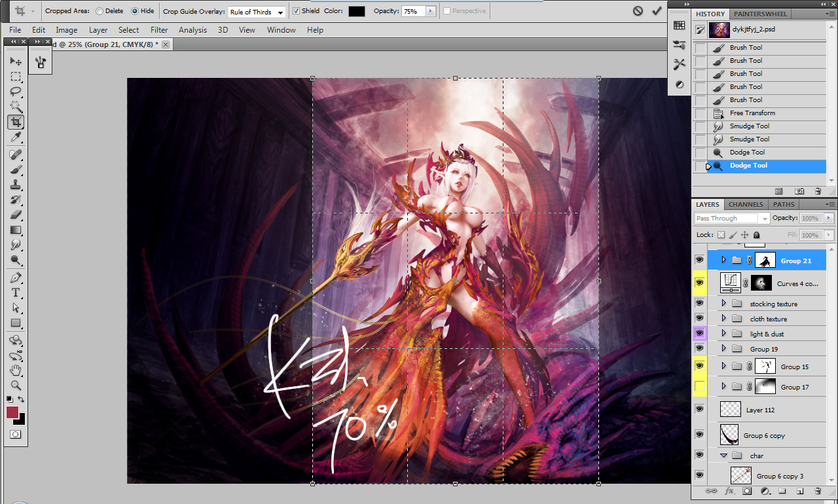Create new adjustment layer

click(764, 491)
